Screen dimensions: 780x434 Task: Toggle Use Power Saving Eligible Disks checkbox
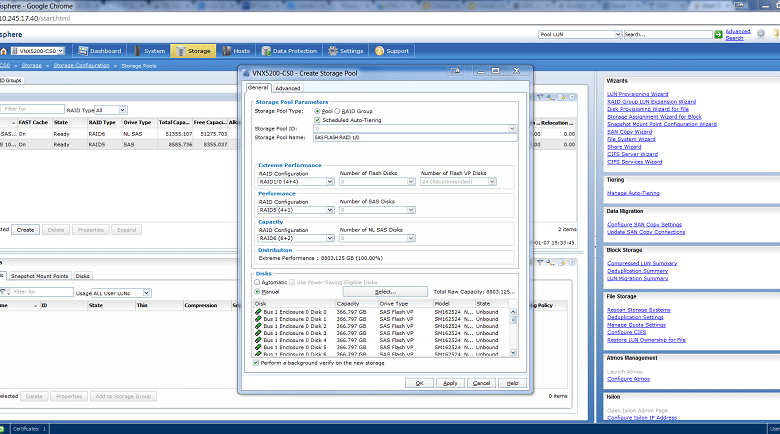(292, 282)
